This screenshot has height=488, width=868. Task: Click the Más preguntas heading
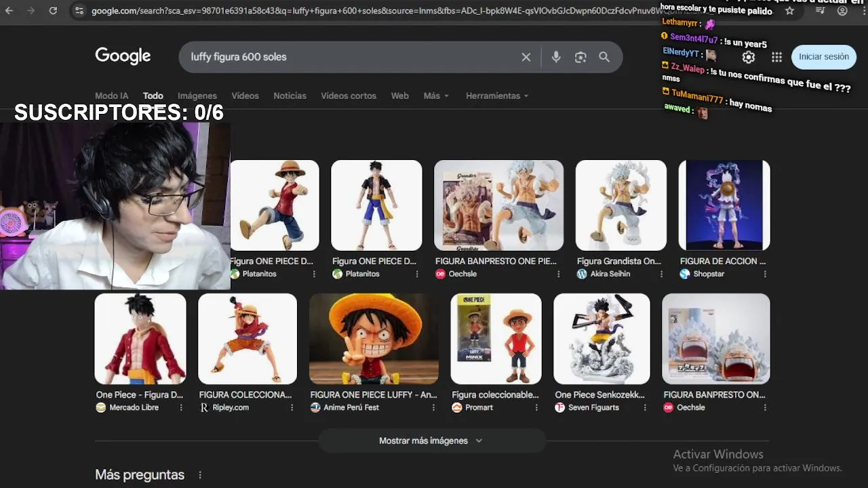[140, 475]
